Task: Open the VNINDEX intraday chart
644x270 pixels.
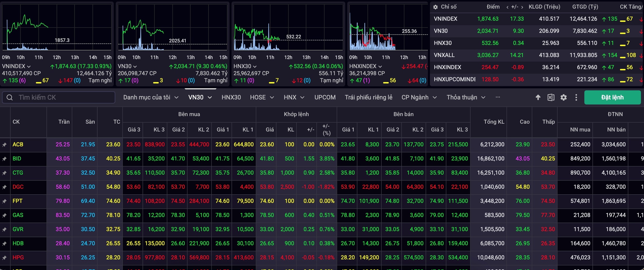Action: [x=57, y=27]
